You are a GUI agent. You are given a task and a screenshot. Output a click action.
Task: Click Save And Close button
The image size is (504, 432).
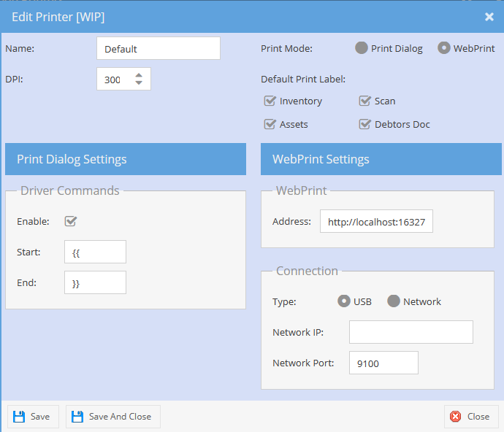click(x=113, y=417)
